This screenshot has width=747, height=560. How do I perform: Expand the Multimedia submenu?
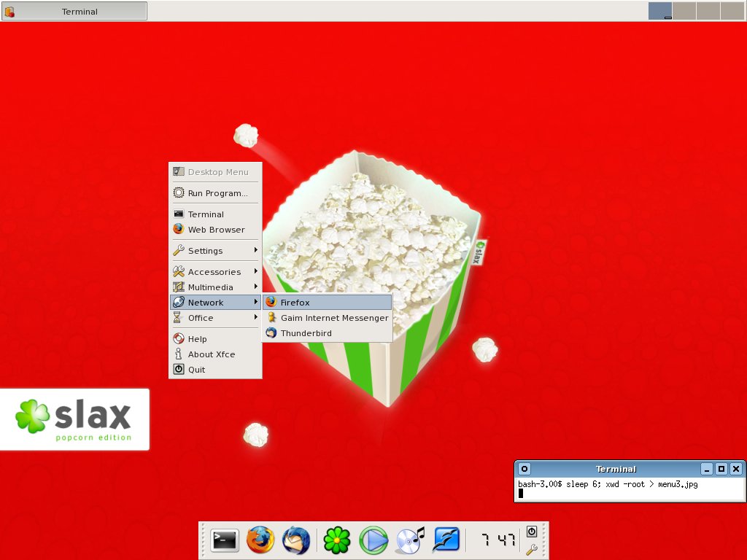(215, 287)
